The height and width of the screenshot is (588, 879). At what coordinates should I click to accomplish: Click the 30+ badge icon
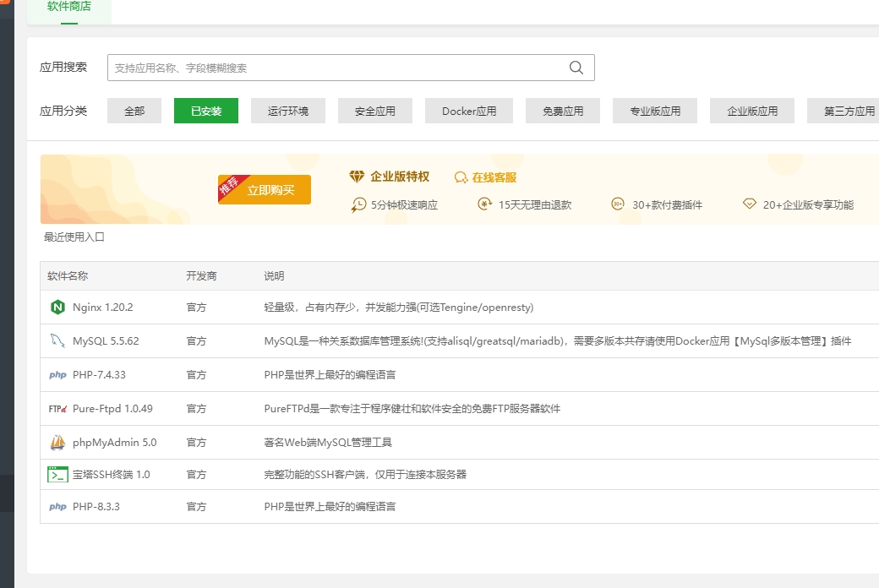pos(618,204)
